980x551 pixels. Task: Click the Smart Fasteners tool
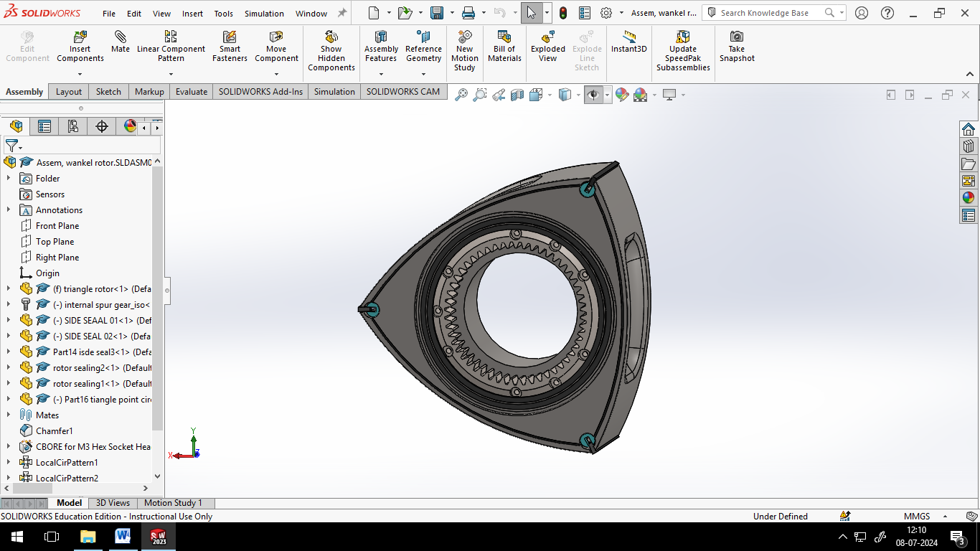[230, 47]
